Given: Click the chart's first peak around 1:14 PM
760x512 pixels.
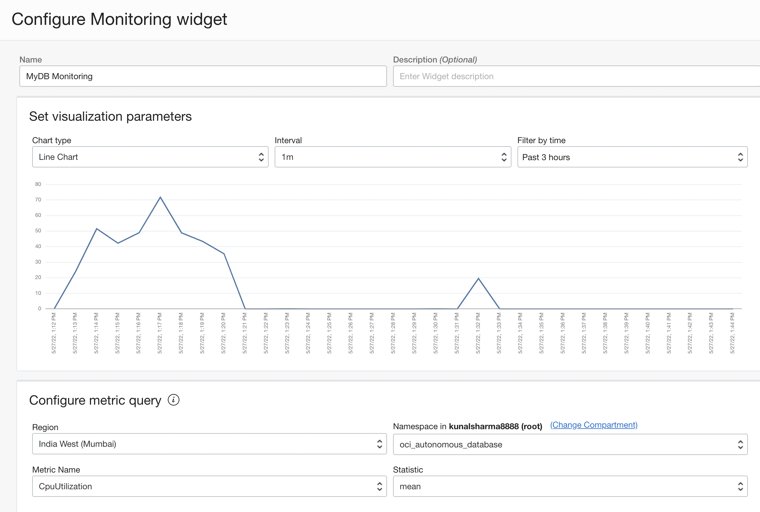Looking at the screenshot, I should (x=97, y=229).
